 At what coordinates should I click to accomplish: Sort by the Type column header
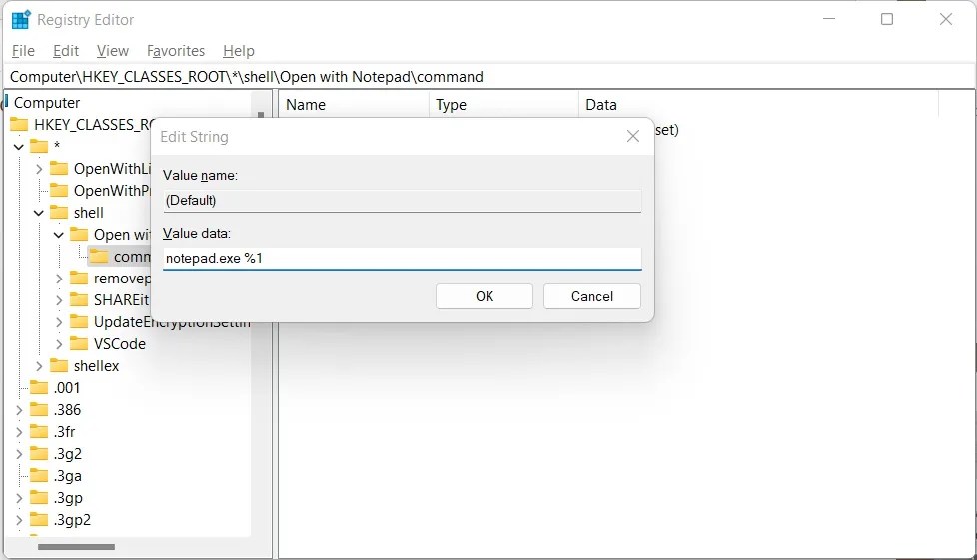(503, 104)
